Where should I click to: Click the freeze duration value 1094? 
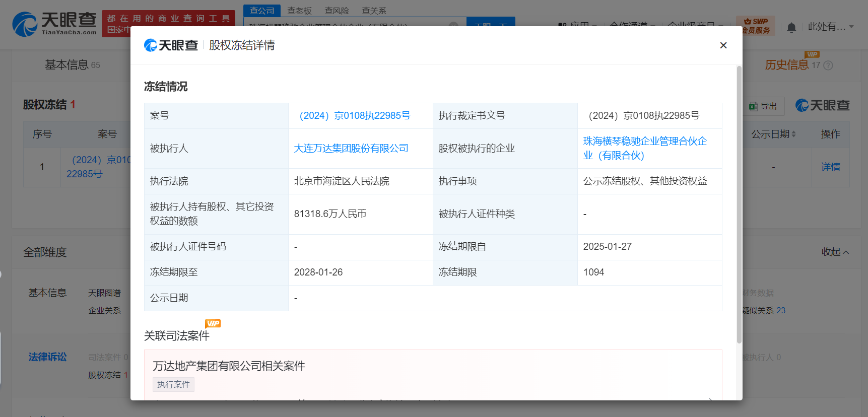(593, 272)
